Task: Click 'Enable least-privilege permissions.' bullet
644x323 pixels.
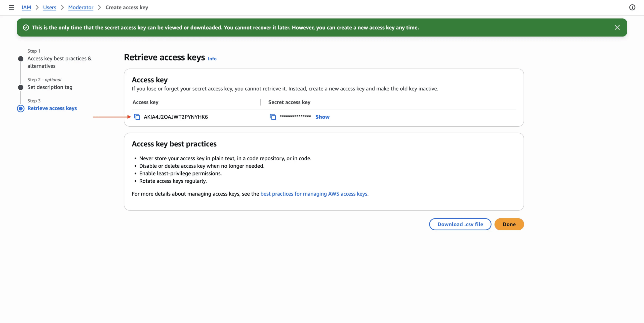Action: [x=181, y=173]
